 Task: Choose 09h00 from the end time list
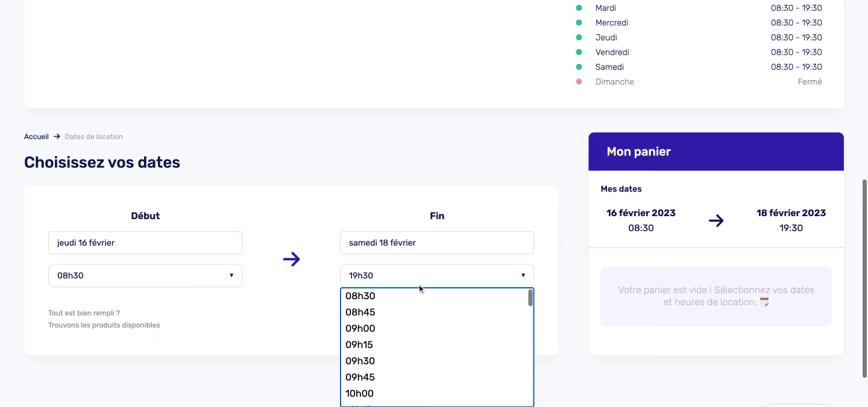433,329
